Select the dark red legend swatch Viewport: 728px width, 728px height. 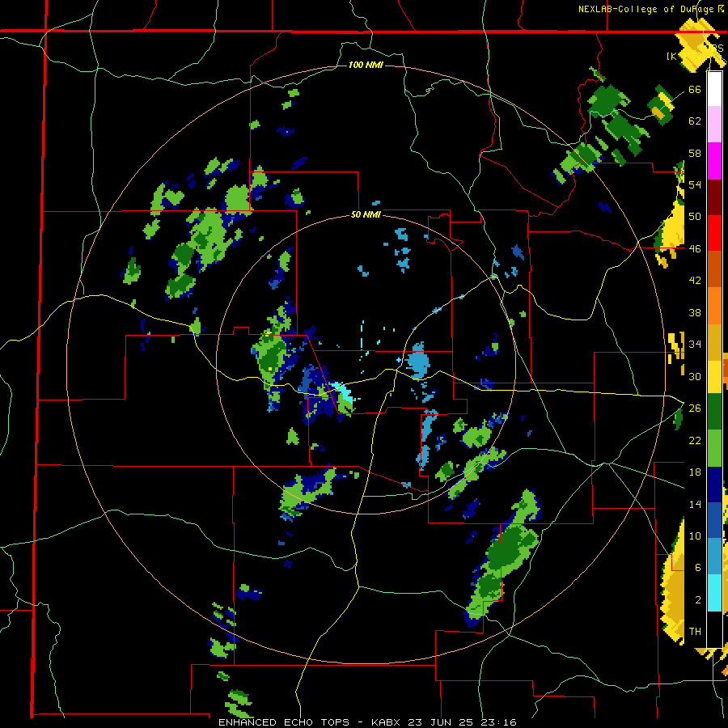coord(714,197)
